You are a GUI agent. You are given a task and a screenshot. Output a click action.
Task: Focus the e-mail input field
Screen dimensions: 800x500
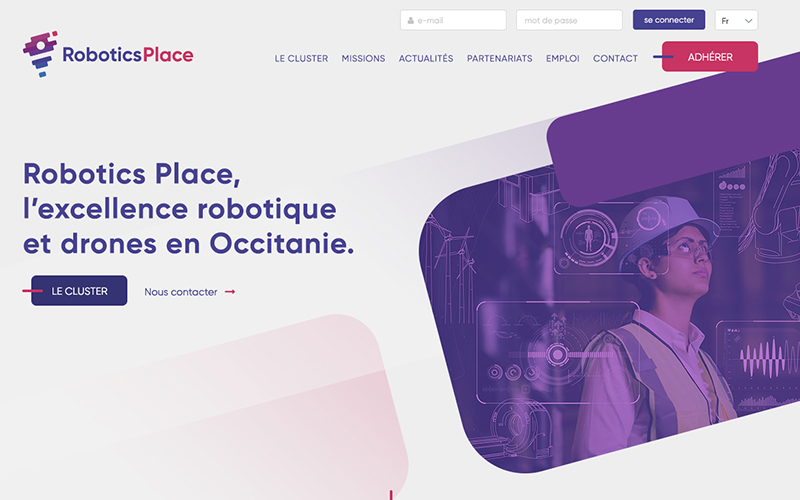pyautogui.click(x=453, y=20)
